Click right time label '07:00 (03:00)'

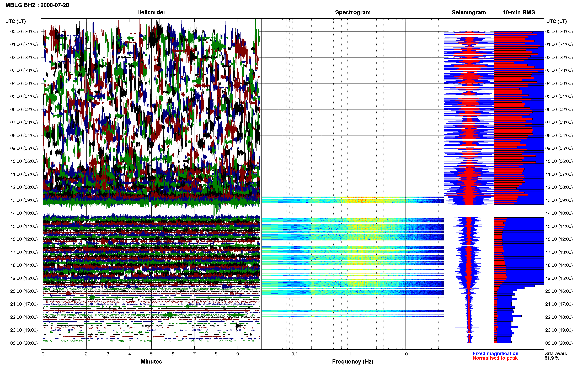tap(559, 122)
